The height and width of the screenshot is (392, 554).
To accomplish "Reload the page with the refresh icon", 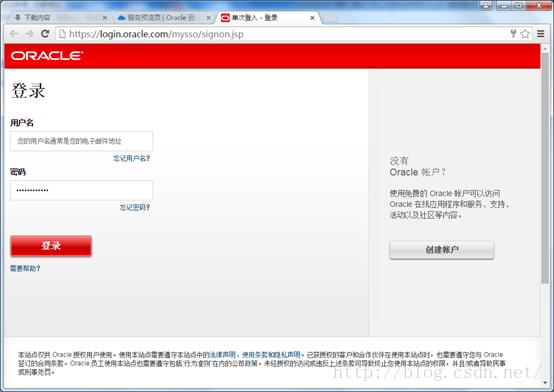I will click(x=45, y=34).
